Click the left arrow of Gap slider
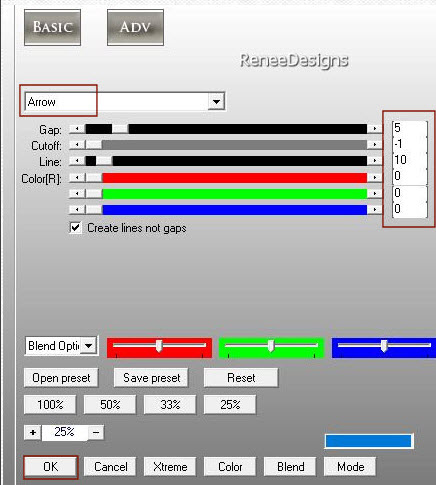436x485 pixels. (77, 129)
